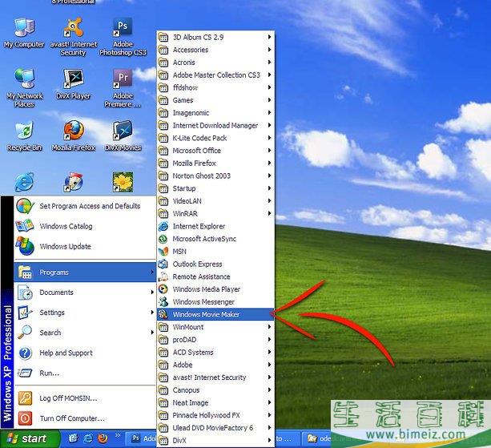Click the sunflower picture desktop icon
Screen dimensions: 491x448
[x=123, y=182]
